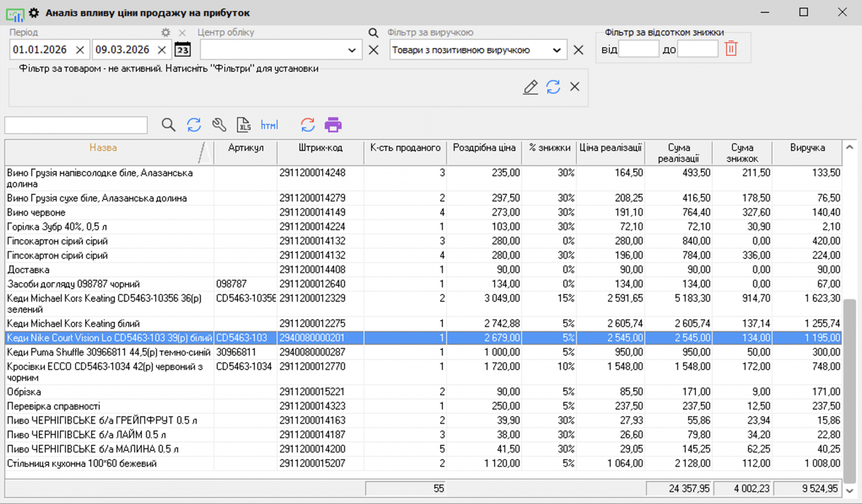Click the vertical scrollbar down arrow
This screenshot has height=504, width=862.
pos(850,490)
